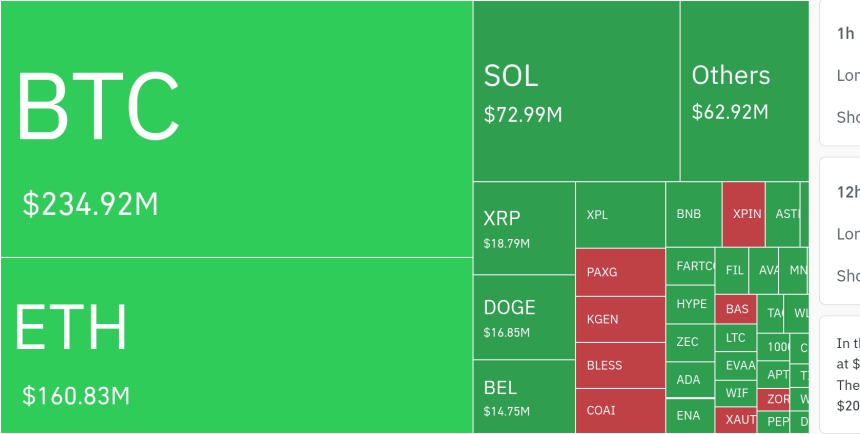
Task: Click the red XPIN tile
Action: [x=743, y=214]
